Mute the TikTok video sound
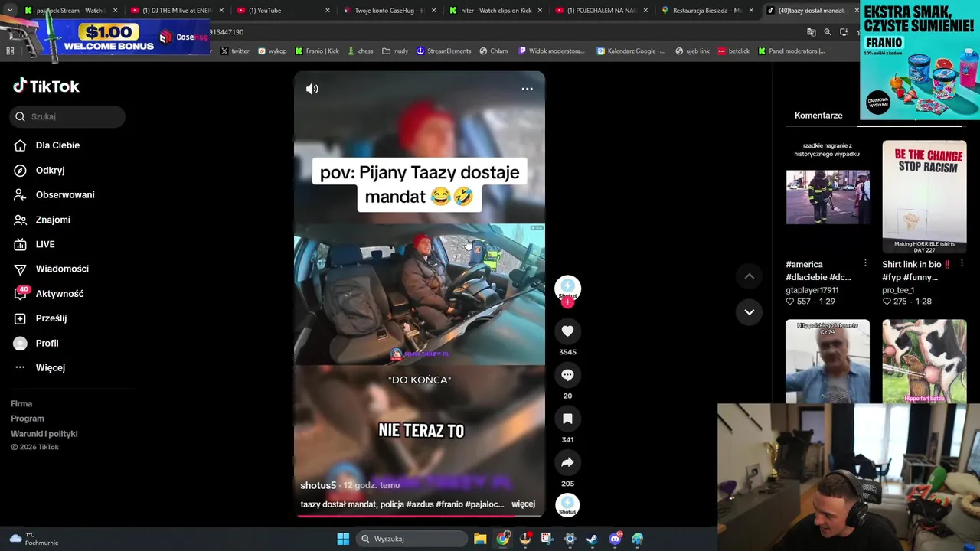Screen dimensions: 980x551 312,89
